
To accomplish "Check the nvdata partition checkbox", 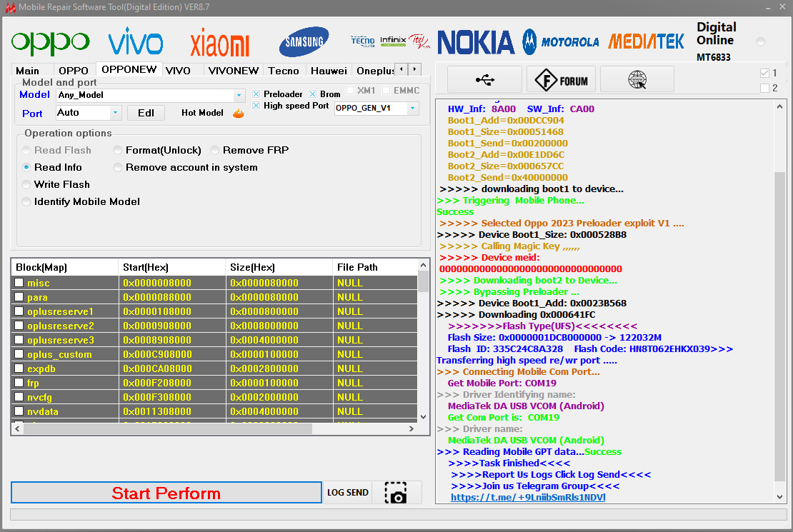I will (x=19, y=411).
